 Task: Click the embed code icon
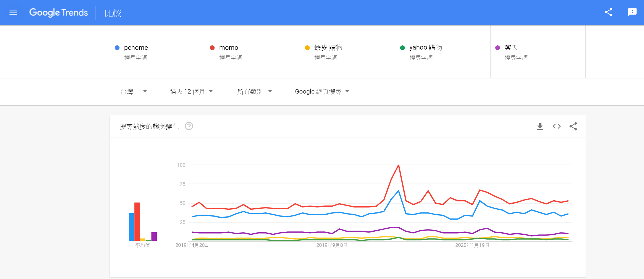point(556,126)
